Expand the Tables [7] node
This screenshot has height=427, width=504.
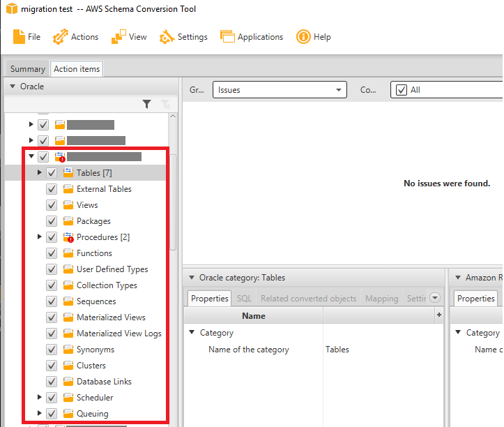coord(40,173)
